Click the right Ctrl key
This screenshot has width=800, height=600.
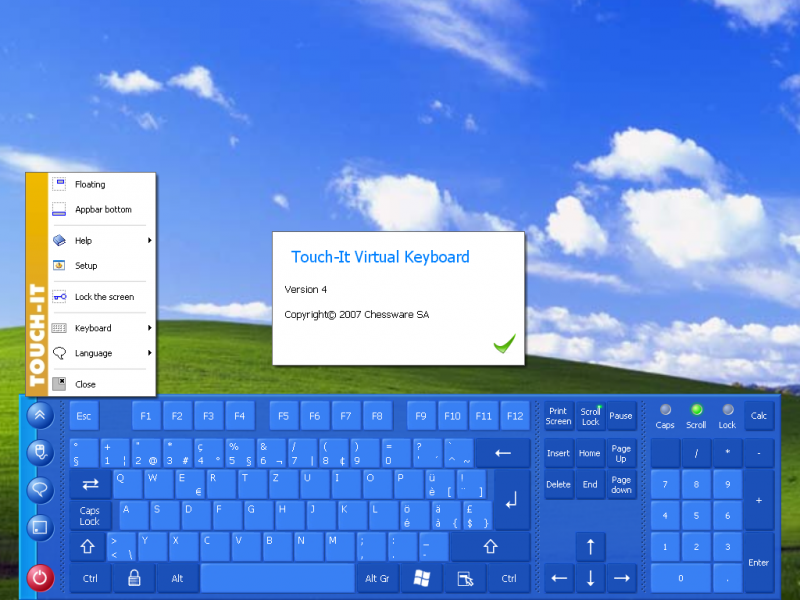pos(509,578)
